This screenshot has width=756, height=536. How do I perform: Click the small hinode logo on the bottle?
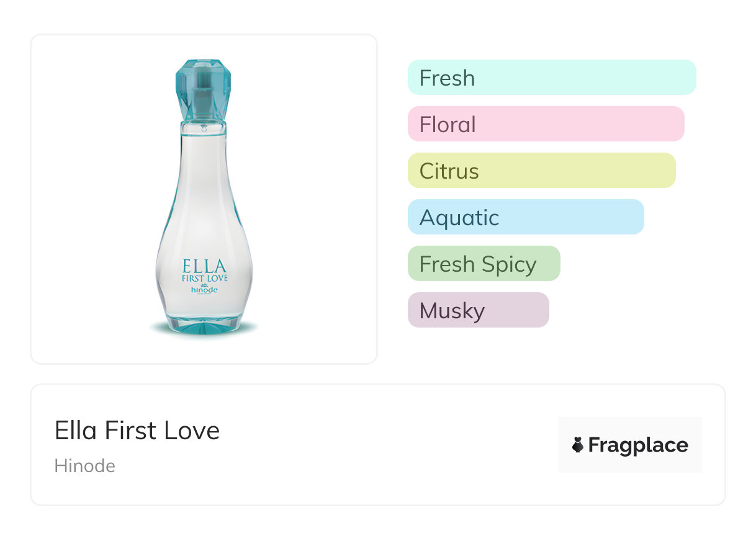[x=204, y=290]
